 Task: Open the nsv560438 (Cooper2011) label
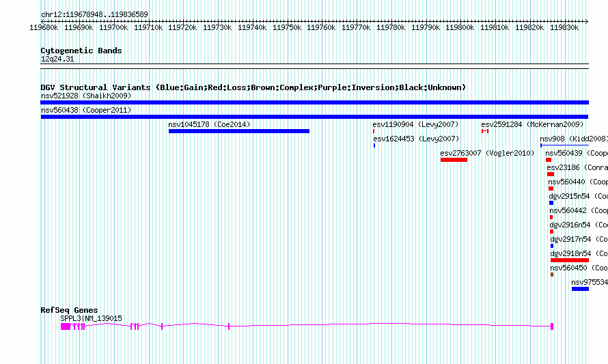click(86, 110)
